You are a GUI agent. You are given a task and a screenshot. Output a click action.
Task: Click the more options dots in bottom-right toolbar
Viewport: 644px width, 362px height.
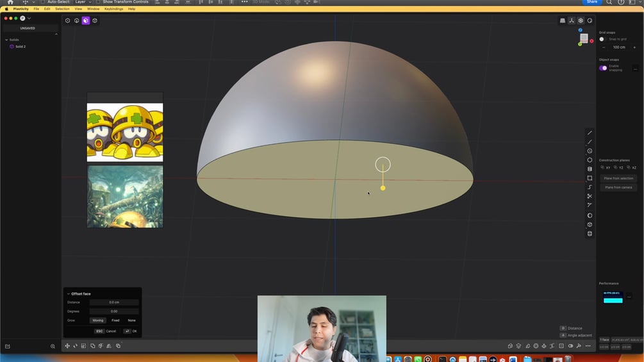pyautogui.click(x=588, y=346)
